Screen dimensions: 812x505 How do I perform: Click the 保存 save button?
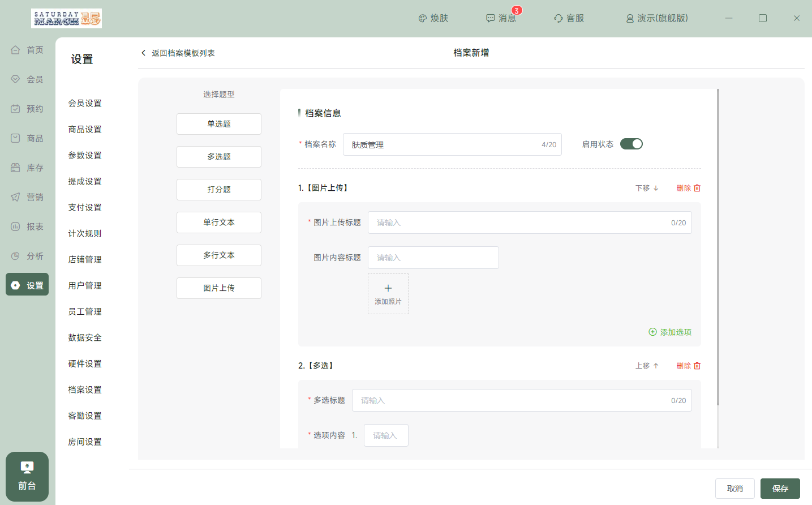[780, 489]
